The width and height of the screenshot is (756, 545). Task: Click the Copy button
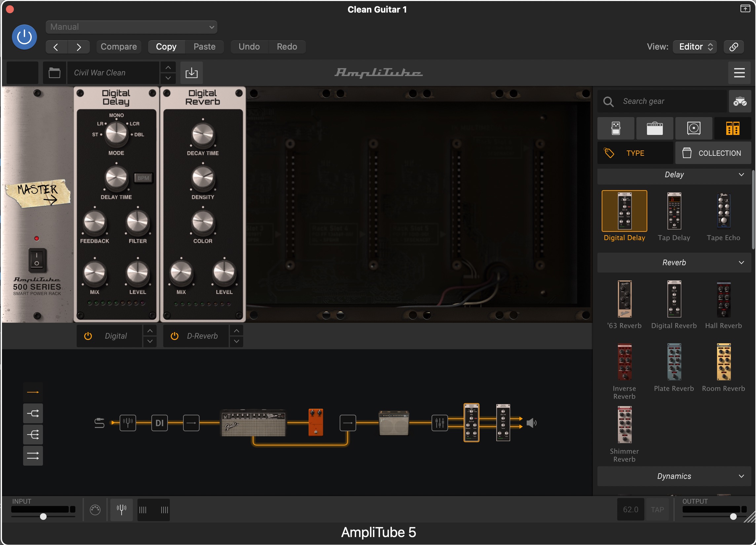(166, 47)
